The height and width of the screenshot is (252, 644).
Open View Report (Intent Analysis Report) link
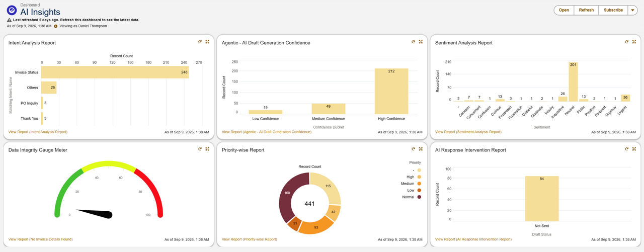click(38, 132)
